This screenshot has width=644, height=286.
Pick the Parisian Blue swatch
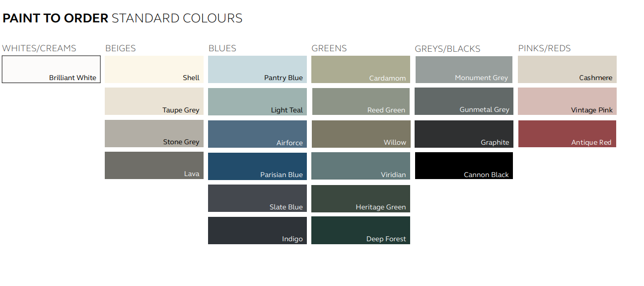point(257,166)
